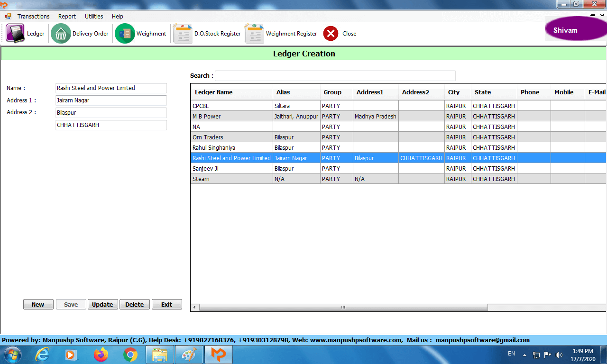
Task: Click the Delete button
Action: 135,304
